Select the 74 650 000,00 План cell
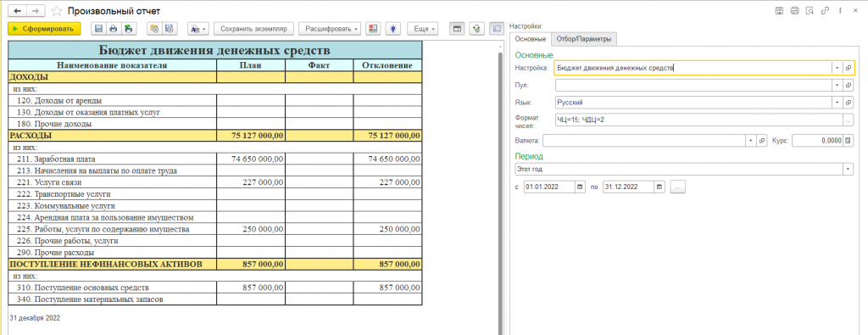 pyautogui.click(x=251, y=159)
